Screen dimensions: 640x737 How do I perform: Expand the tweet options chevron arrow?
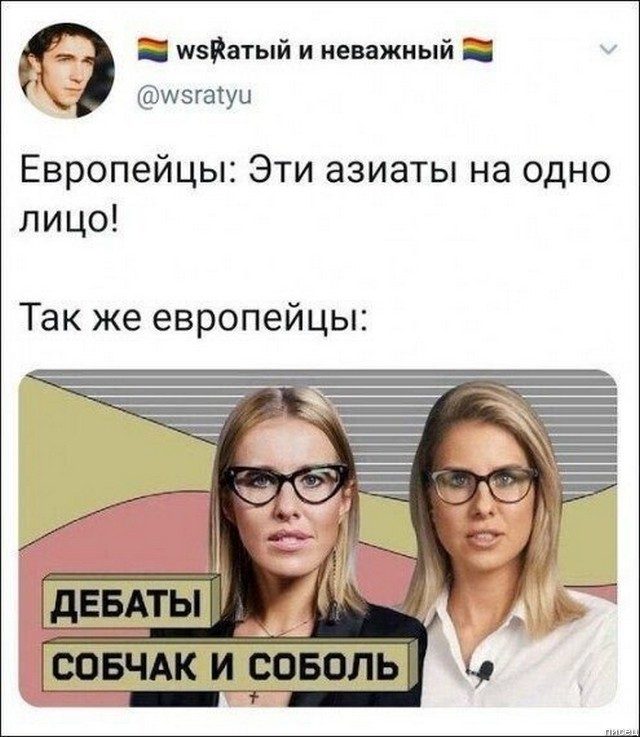coord(608,49)
